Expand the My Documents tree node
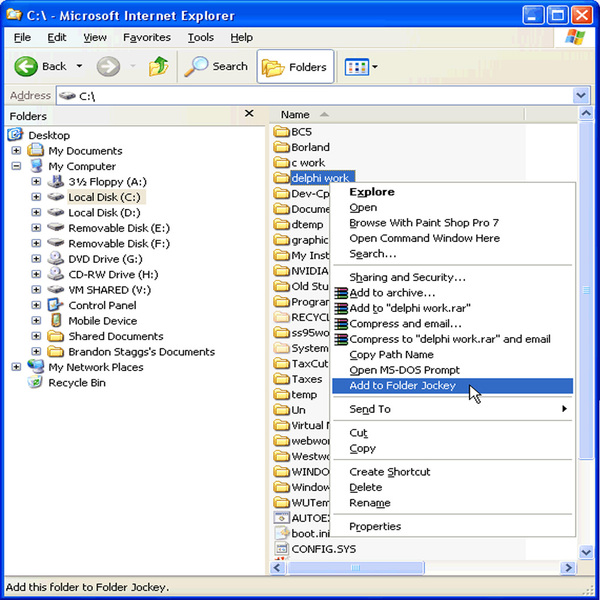 coord(16,150)
